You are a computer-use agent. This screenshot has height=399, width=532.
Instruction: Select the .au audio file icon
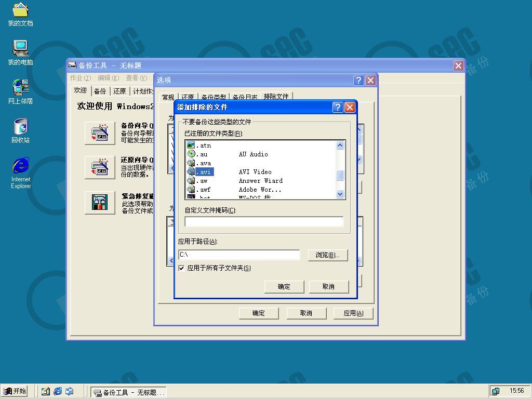pyautogui.click(x=191, y=154)
